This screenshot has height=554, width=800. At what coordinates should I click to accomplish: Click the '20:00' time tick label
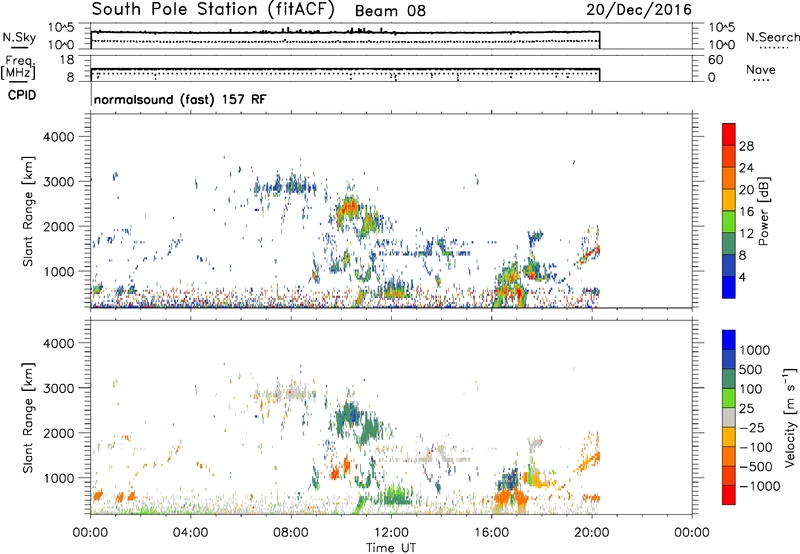point(591,533)
